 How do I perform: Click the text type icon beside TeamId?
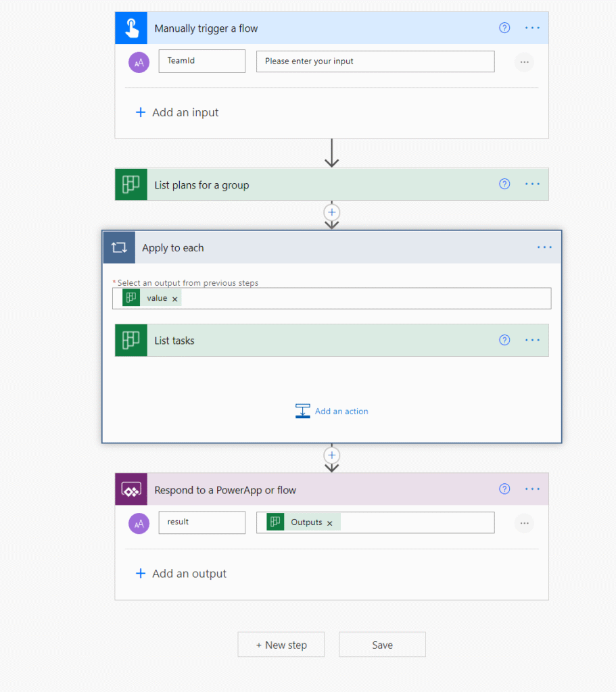pyautogui.click(x=139, y=62)
